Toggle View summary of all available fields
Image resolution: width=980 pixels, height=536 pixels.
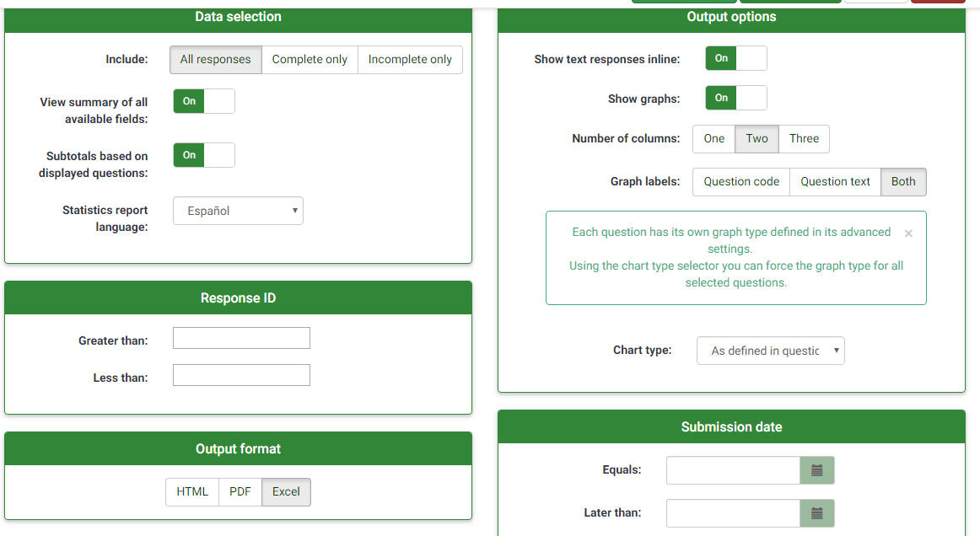click(203, 101)
